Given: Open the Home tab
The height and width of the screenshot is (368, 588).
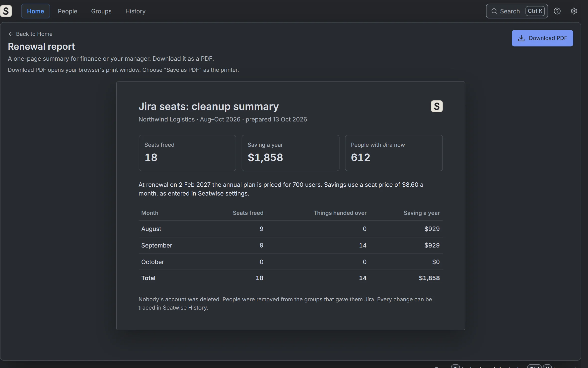Looking at the screenshot, I should click(x=35, y=11).
